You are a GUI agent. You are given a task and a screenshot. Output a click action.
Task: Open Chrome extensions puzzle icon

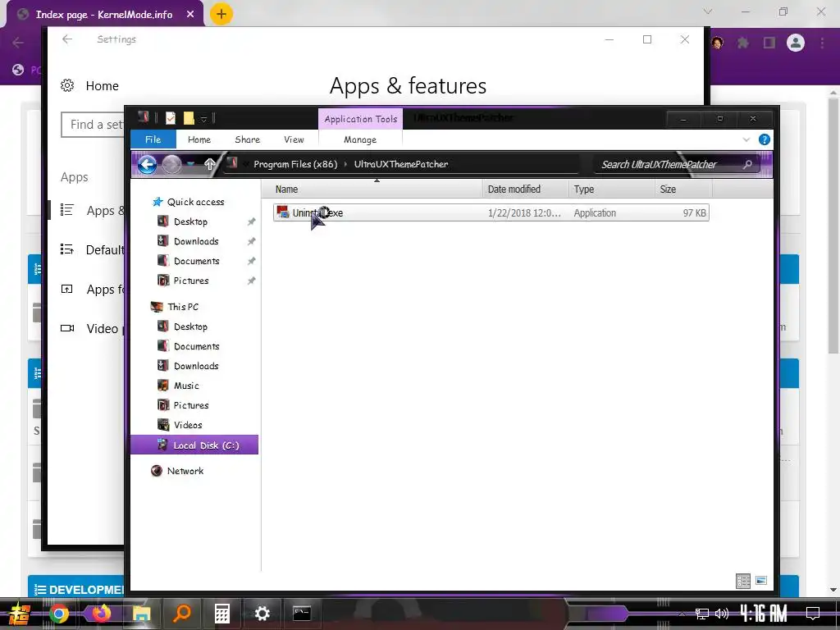point(742,43)
